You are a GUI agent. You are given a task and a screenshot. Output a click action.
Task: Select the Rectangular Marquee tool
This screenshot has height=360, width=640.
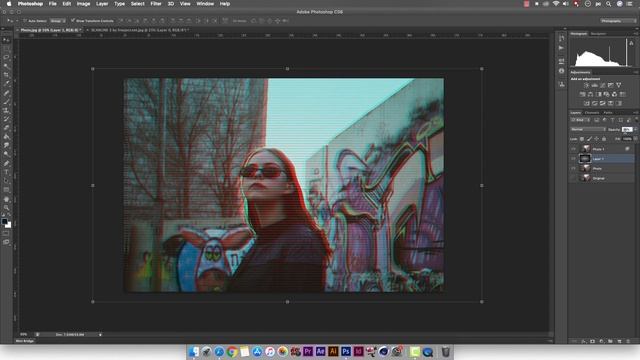pos(6,49)
